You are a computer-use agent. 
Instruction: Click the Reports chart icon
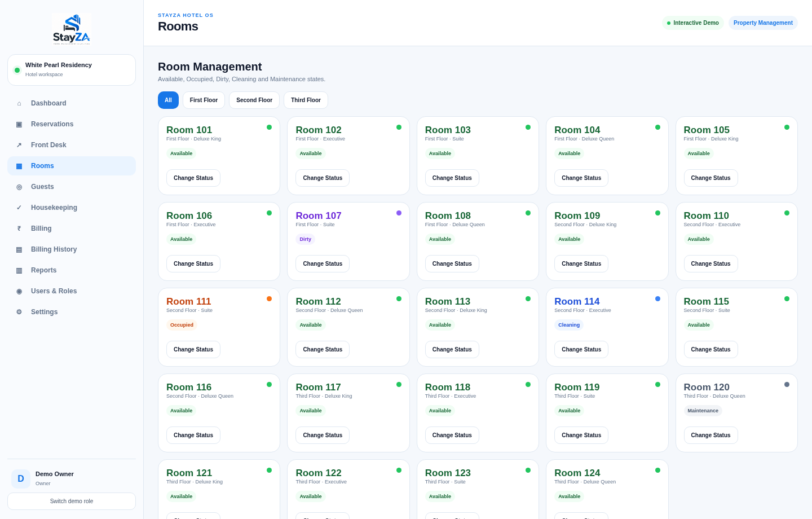[19, 270]
